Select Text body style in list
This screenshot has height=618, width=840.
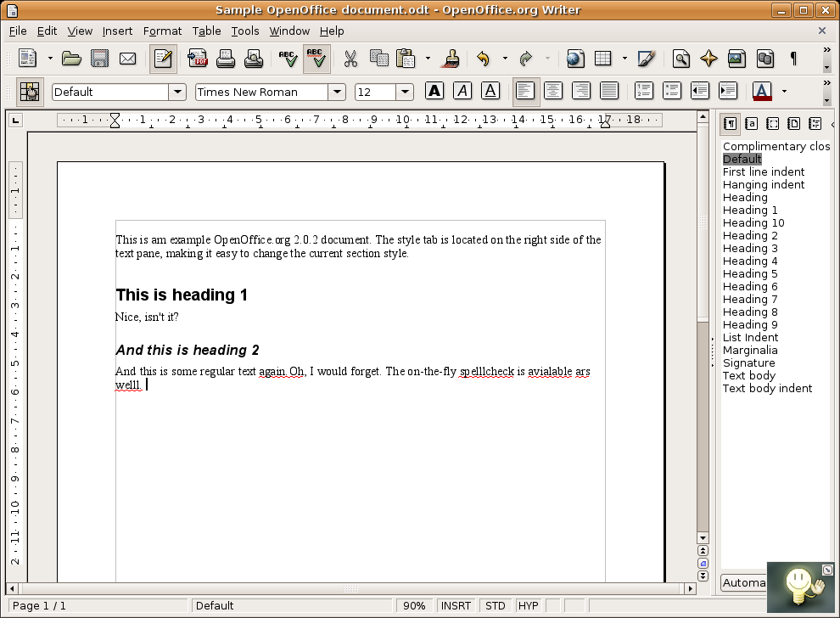[x=749, y=376]
